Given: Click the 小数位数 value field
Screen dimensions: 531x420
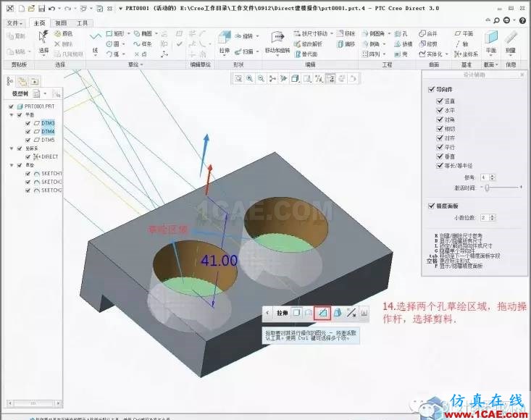Looking at the screenshot, I should [x=484, y=217].
